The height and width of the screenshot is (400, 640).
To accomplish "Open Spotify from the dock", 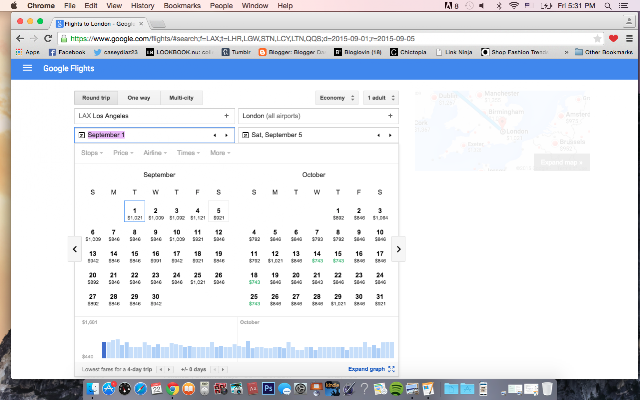I will [x=396, y=389].
